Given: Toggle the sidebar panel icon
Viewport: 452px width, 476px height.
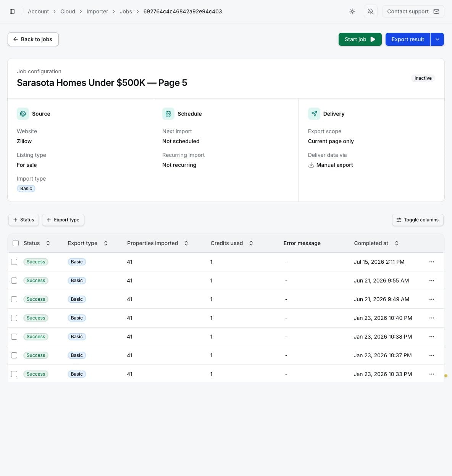Looking at the screenshot, I should point(12,11).
